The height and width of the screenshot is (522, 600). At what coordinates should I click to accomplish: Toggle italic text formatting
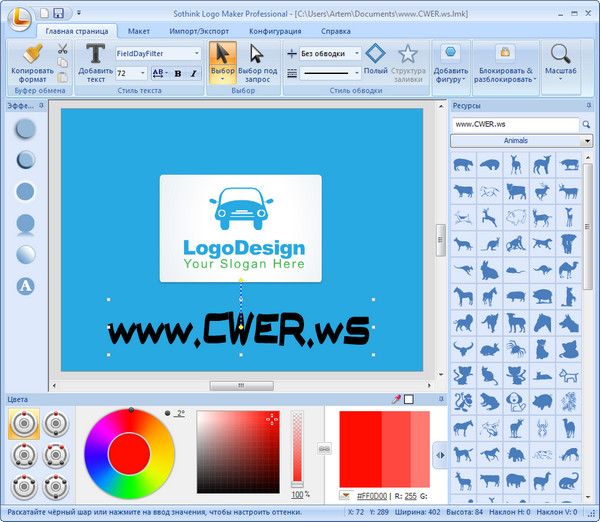point(191,73)
